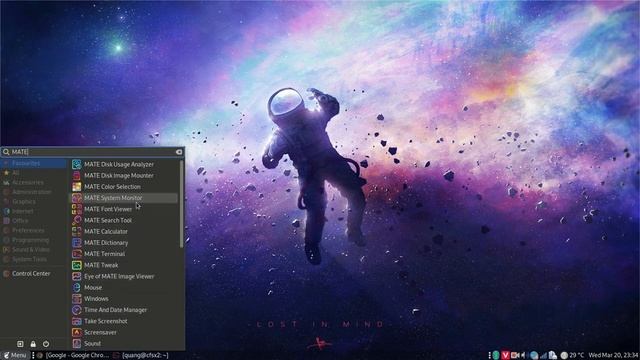640x360 pixels.
Task: Clear the MATE search text
Action: (179, 152)
